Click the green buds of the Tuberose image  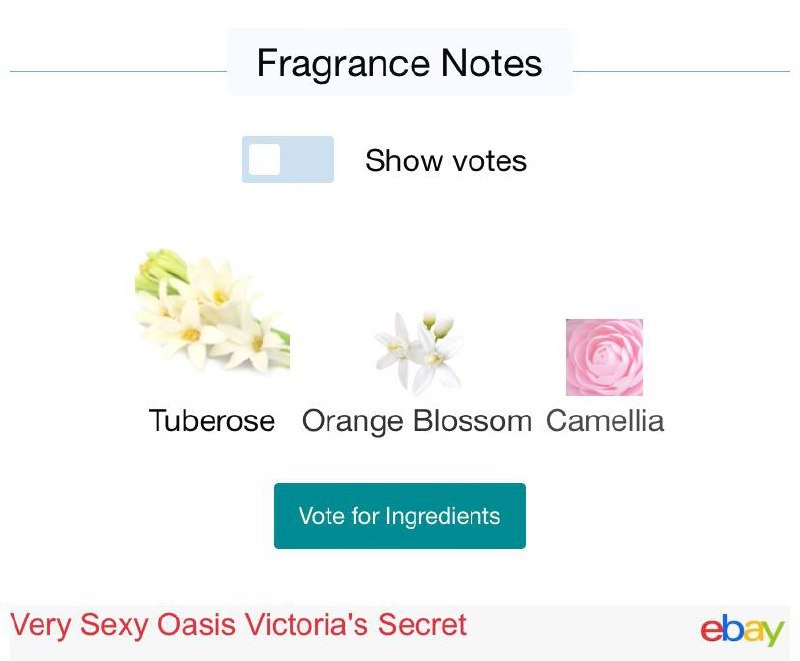point(160,268)
